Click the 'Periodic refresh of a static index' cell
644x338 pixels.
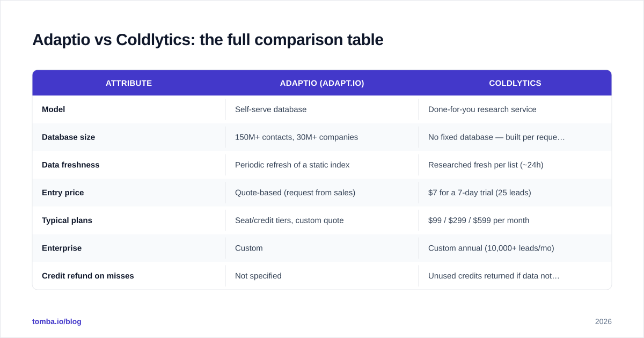coord(322,165)
